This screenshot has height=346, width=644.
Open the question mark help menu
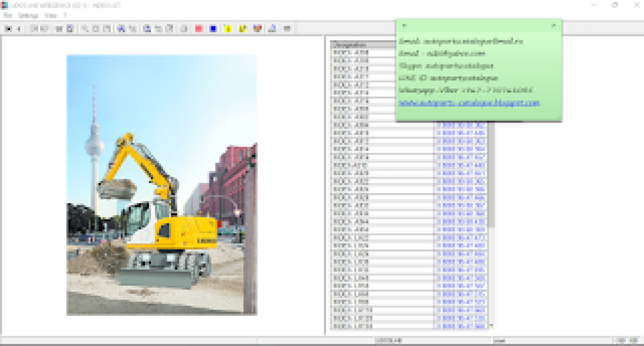click(65, 16)
